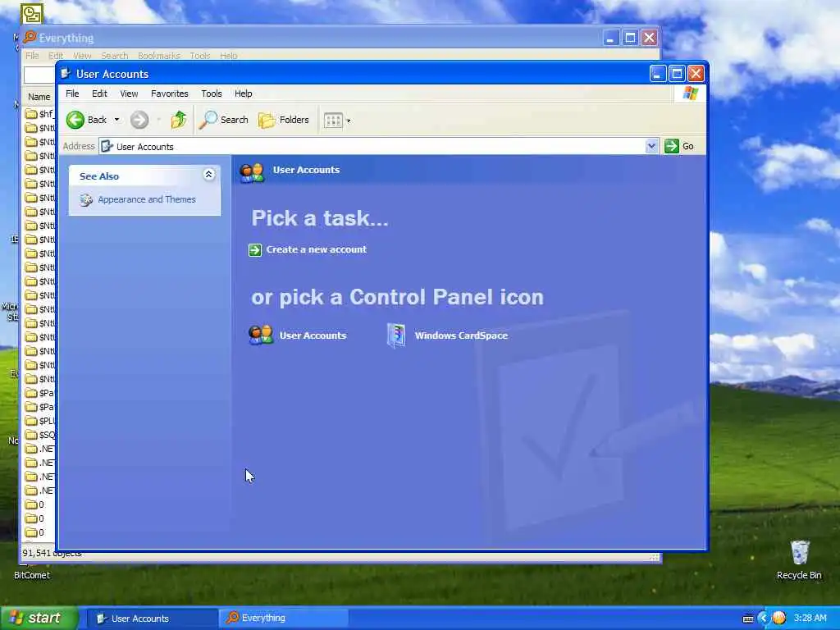Open Search in User Accounts toolbar
840x630 pixels.
coord(224,120)
